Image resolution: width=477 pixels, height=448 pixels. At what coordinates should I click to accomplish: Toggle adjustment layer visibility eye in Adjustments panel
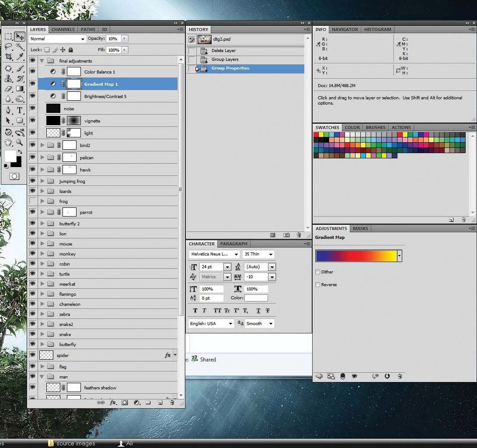tap(355, 376)
